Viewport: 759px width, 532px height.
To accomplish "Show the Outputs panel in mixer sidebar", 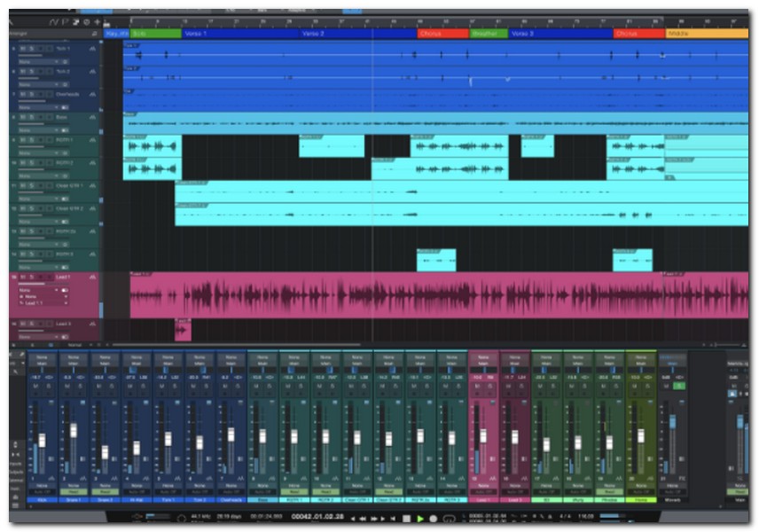I will (x=15, y=472).
